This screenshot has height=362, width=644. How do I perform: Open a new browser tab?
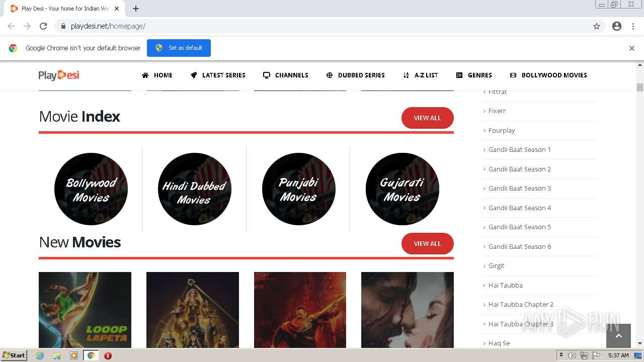pyautogui.click(x=136, y=9)
